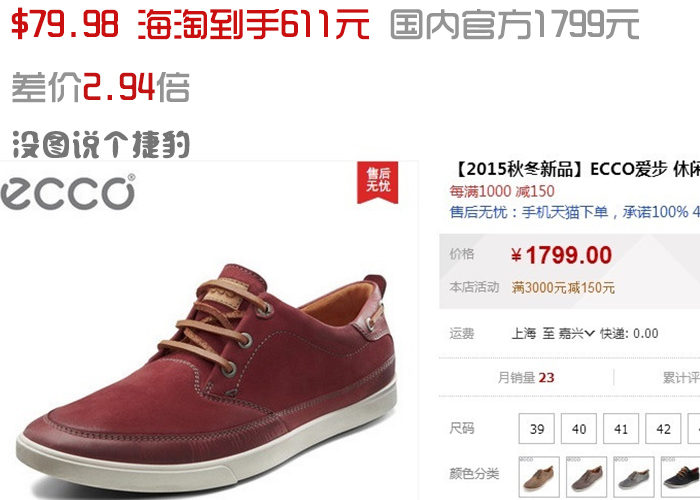Open the 累计评 reviews tab

[x=681, y=378]
